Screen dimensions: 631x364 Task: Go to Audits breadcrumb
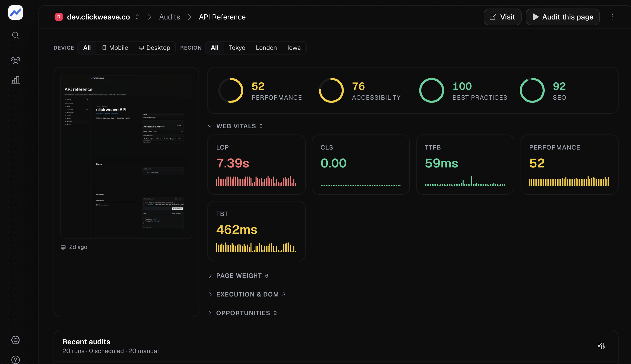[169, 17]
